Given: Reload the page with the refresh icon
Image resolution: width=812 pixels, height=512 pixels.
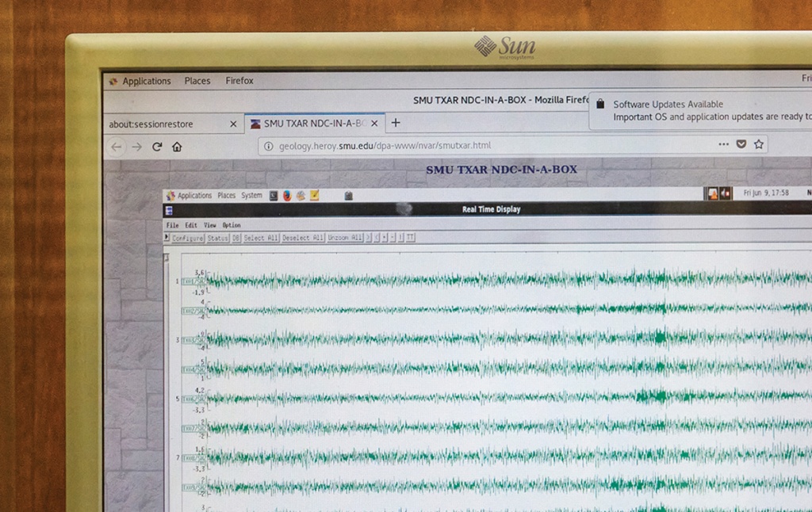Looking at the screenshot, I should (156, 145).
